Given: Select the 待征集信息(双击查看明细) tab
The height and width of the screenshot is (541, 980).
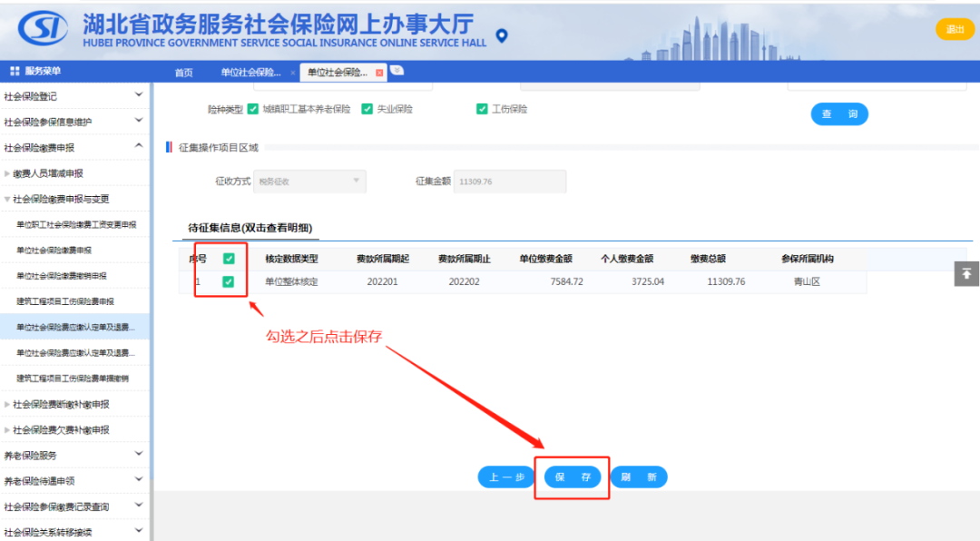Looking at the screenshot, I should click(250, 228).
